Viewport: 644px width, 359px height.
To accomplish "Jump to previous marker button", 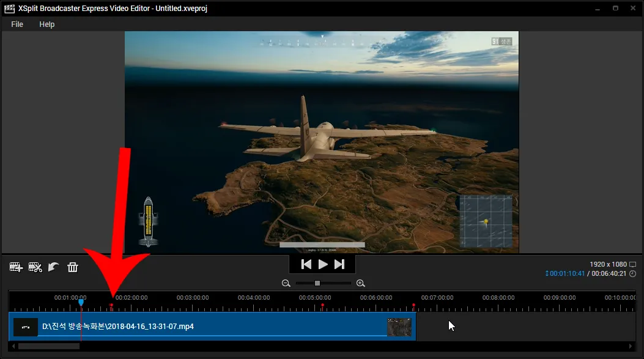I will (306, 265).
